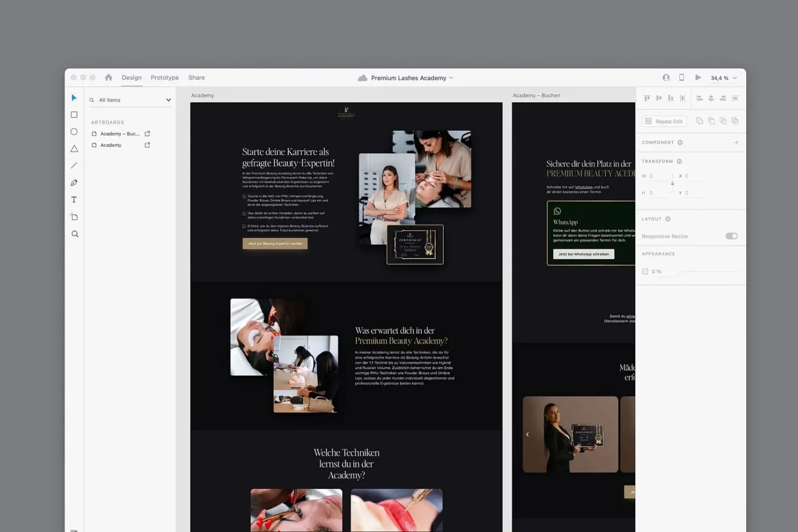Click the Repeat Grid button
Screen dimensions: 798x532
(663, 121)
